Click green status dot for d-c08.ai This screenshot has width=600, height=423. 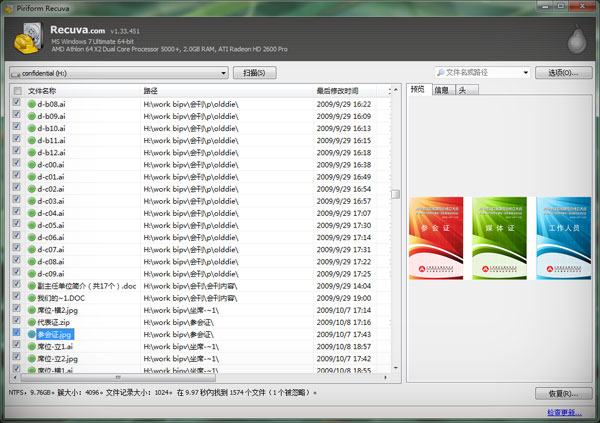tap(32, 261)
